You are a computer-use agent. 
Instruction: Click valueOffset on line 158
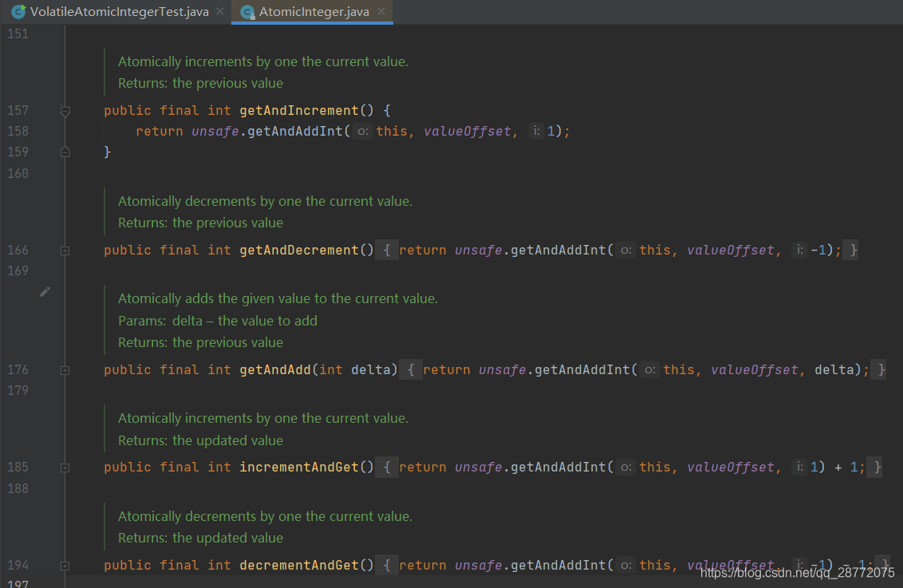coord(467,132)
